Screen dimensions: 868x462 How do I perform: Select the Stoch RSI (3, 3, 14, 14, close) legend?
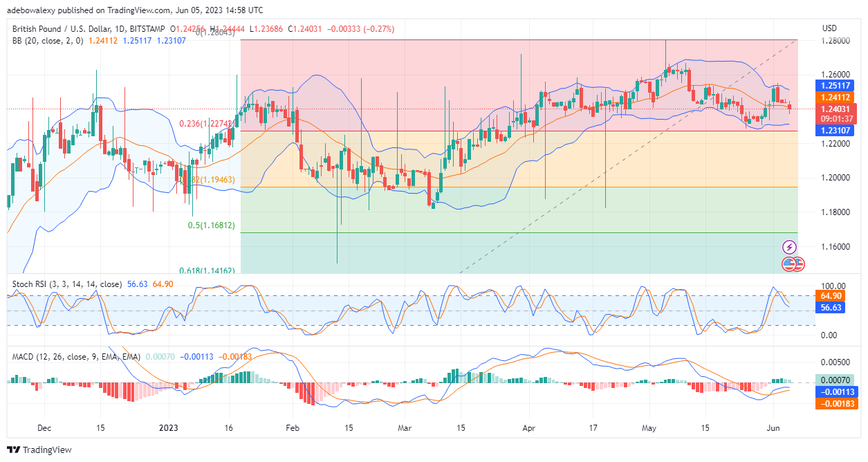(68, 284)
